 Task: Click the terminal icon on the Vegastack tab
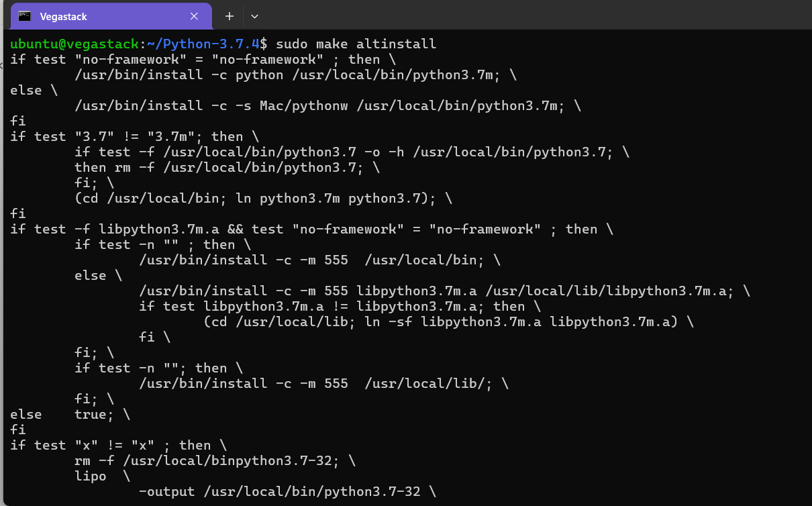coord(26,15)
